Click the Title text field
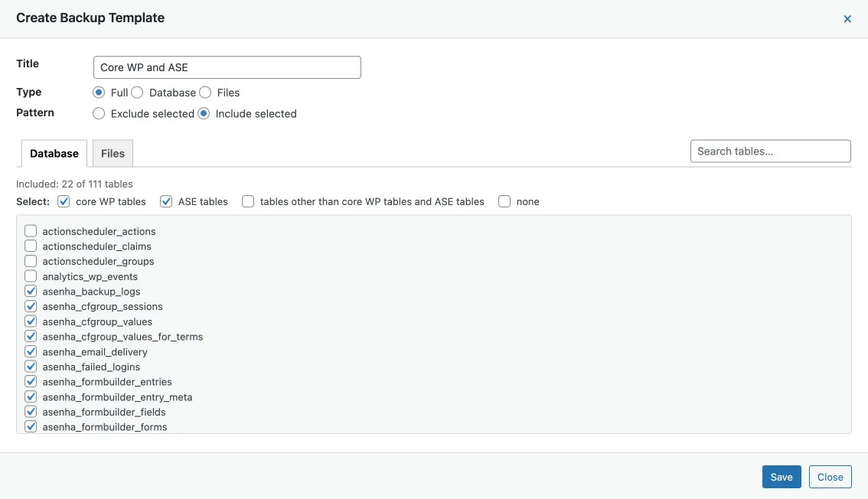The height and width of the screenshot is (499, 868). (x=227, y=67)
